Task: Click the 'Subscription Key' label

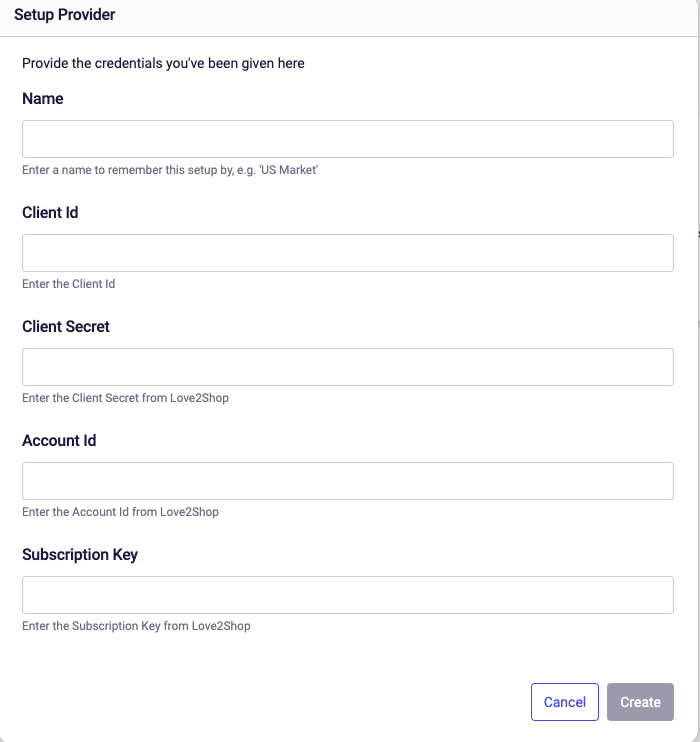Action: (x=80, y=555)
